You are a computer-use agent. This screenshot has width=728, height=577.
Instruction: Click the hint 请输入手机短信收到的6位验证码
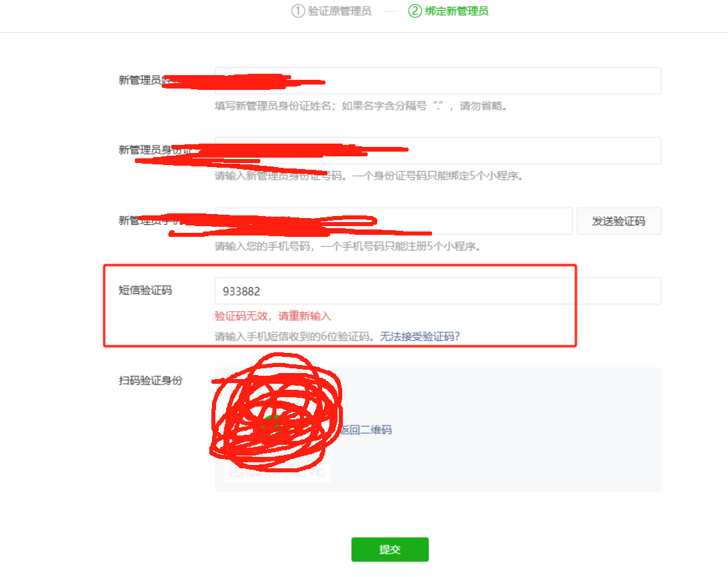pyautogui.click(x=295, y=337)
